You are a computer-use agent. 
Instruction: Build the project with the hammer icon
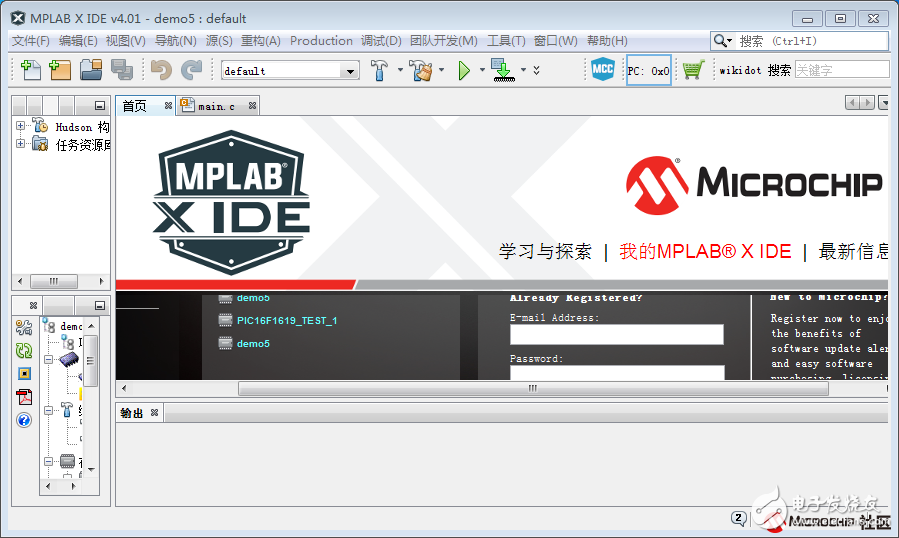pos(380,70)
